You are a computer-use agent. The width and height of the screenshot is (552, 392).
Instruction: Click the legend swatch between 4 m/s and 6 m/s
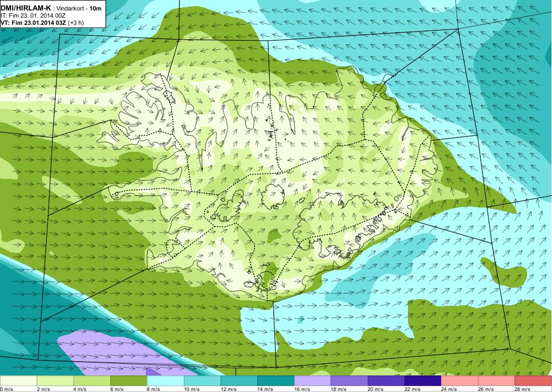click(x=92, y=381)
